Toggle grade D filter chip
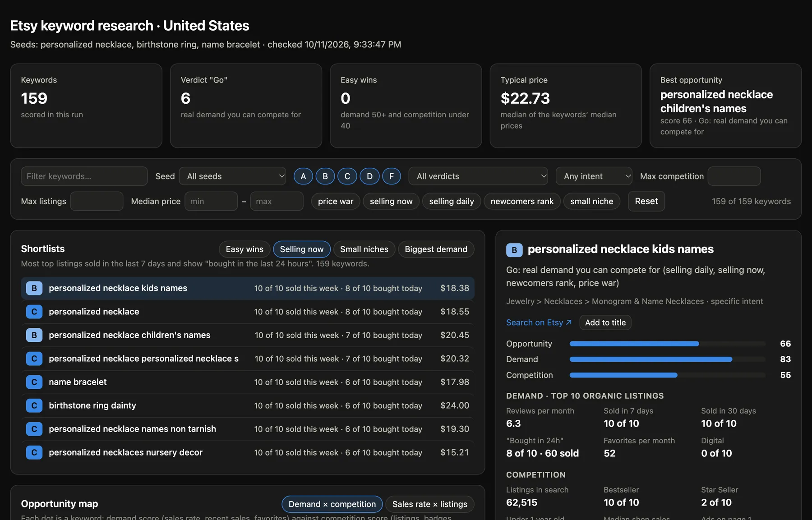Image resolution: width=812 pixels, height=520 pixels. click(369, 176)
